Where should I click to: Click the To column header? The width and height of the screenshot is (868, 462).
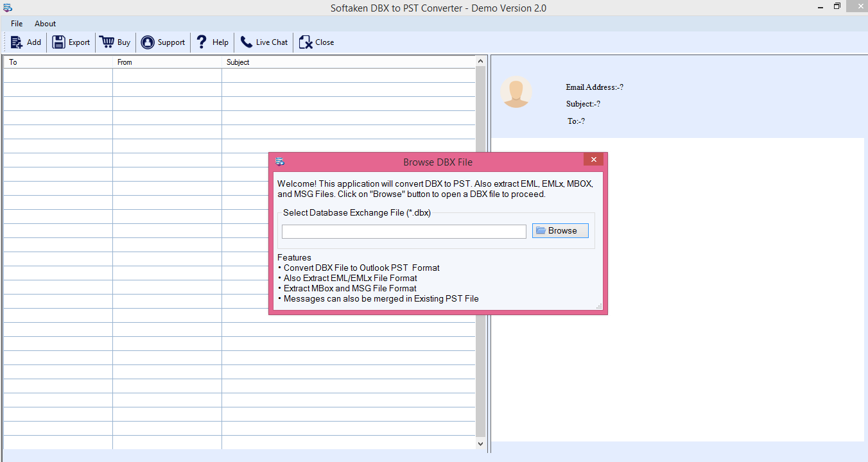pyautogui.click(x=58, y=62)
